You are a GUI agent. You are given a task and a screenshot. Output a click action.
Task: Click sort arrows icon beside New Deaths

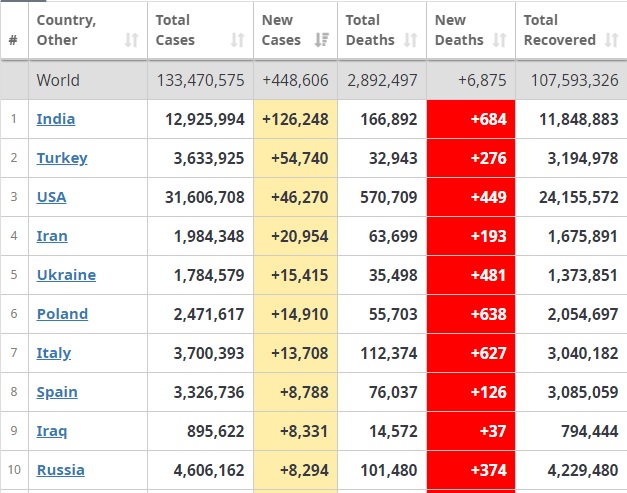point(500,41)
